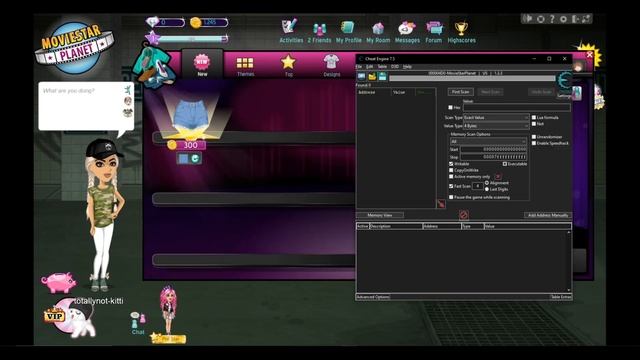Click the scan Value input field
Viewport: 640px width, 360px height.
[x=516, y=107]
